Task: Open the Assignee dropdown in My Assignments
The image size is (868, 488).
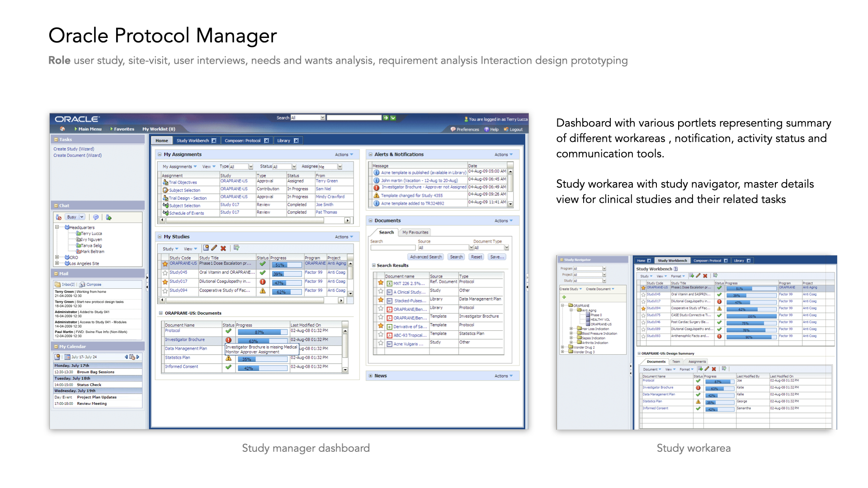Action: [x=340, y=167]
